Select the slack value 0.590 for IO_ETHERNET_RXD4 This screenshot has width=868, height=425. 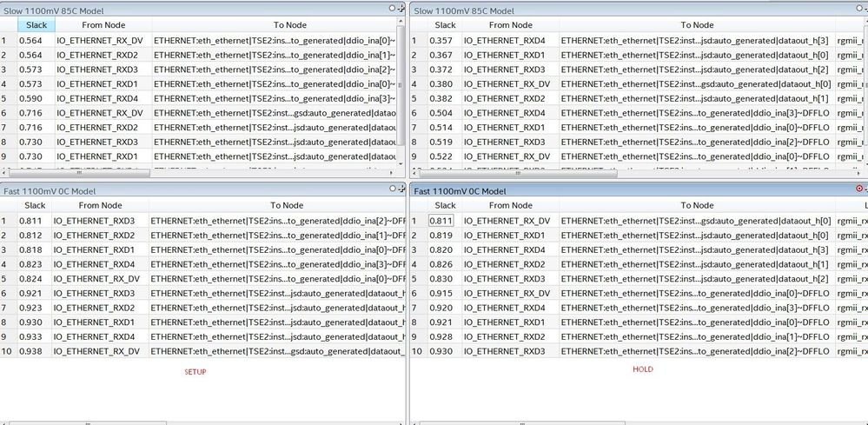point(36,98)
